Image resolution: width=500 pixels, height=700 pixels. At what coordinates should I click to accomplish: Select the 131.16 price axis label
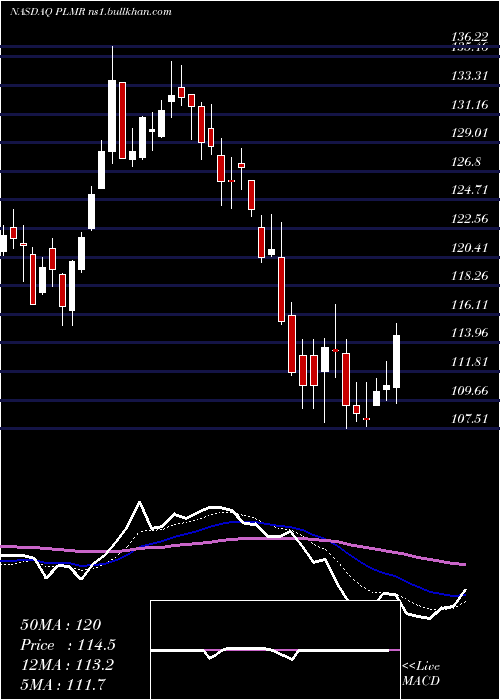(x=469, y=105)
